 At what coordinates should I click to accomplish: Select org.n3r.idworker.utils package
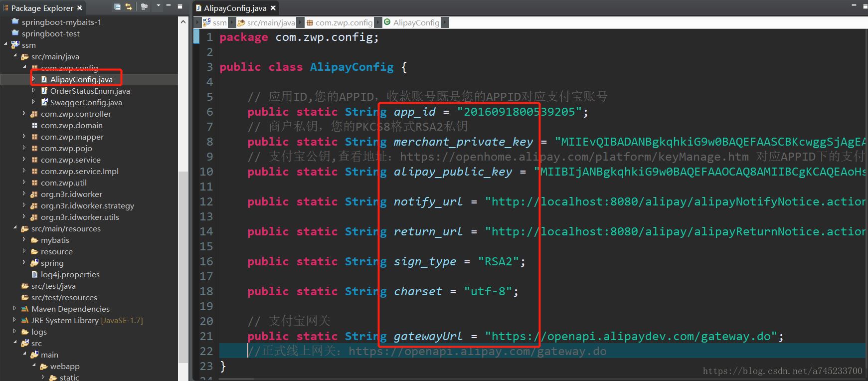click(80, 217)
